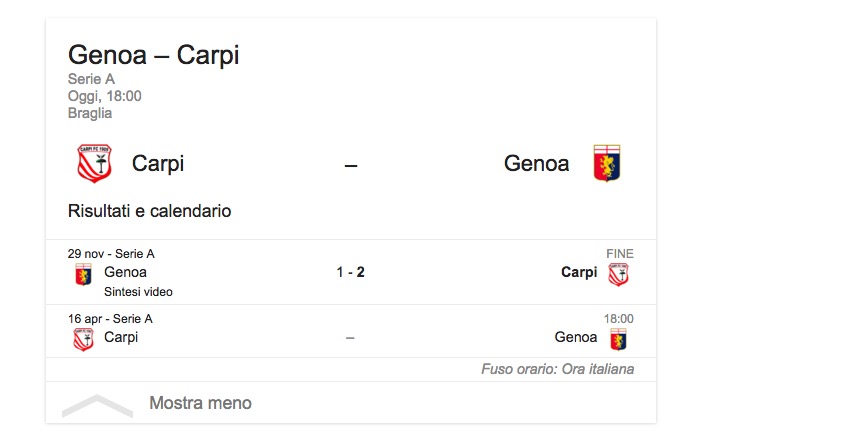Click the Carpi team name beside large crest

[158, 164]
